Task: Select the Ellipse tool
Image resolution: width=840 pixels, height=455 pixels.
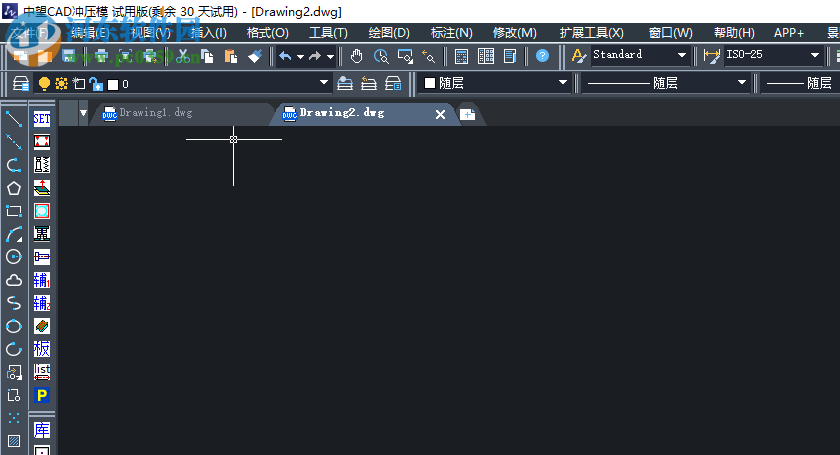Action: tap(14, 326)
